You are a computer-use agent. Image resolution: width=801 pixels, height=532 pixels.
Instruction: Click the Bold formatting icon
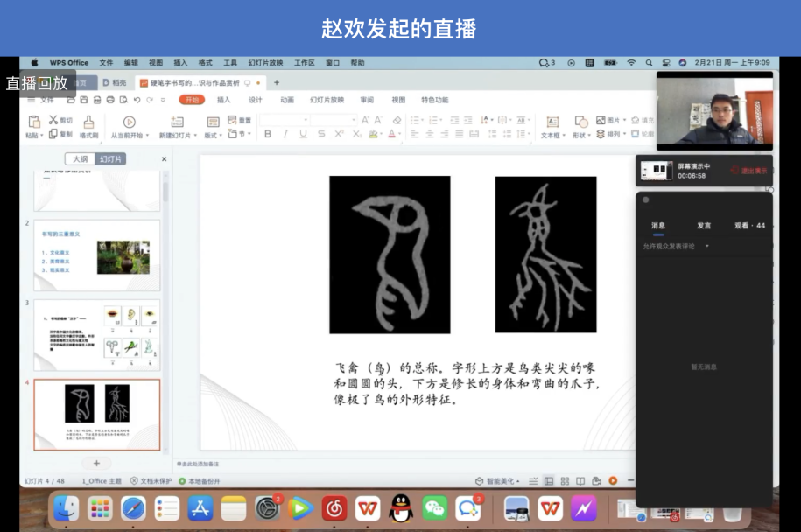coord(268,134)
